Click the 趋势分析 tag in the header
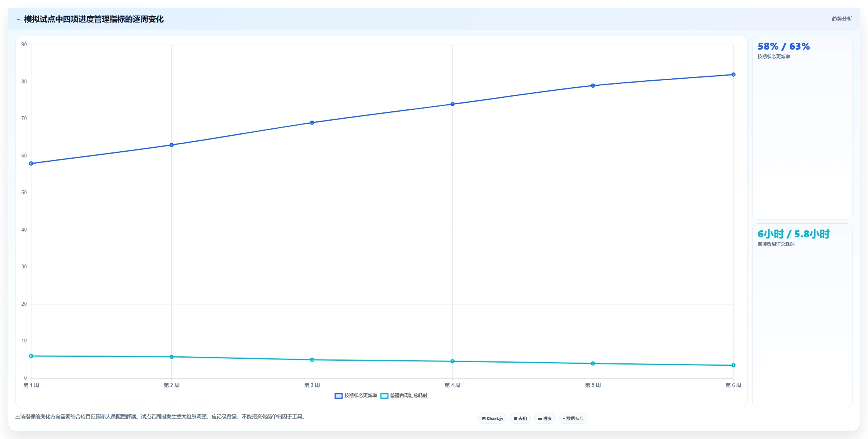This screenshot has height=439, width=868. 842,19
